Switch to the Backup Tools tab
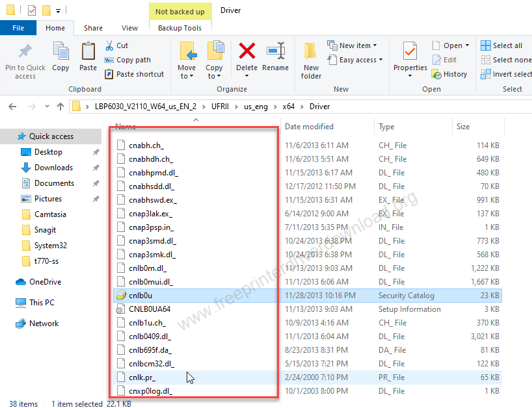The image size is (532, 408). click(180, 28)
